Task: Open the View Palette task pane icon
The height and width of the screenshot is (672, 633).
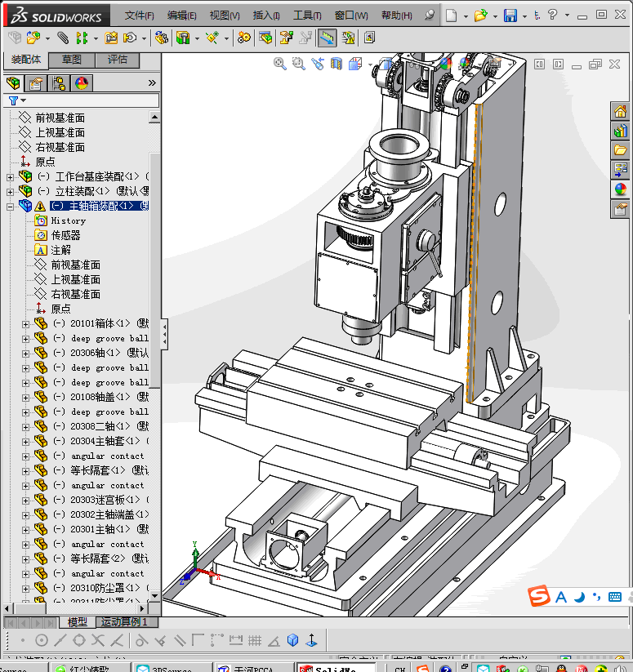Action: tap(620, 169)
